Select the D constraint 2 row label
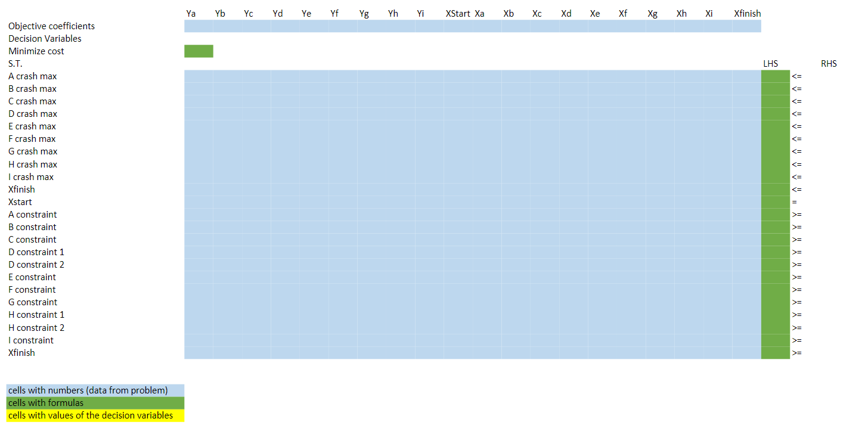The width and height of the screenshot is (868, 434). click(36, 264)
